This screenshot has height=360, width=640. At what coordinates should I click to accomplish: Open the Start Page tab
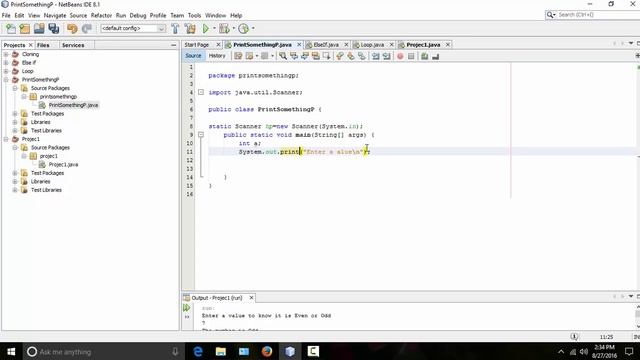[x=197, y=44]
